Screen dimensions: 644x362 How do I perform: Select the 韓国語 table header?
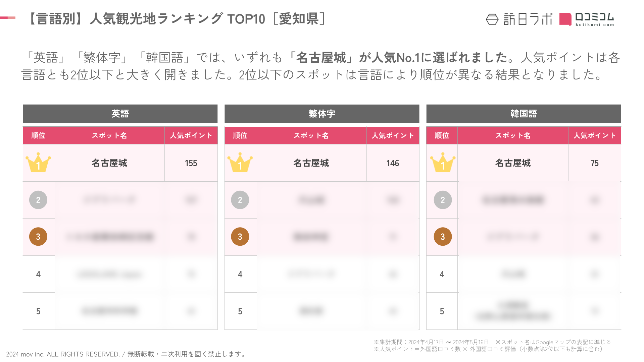coord(524,114)
